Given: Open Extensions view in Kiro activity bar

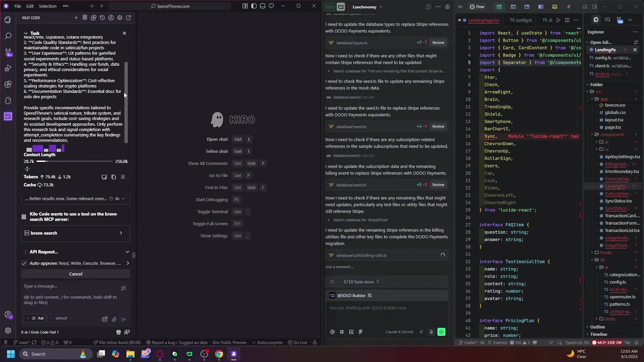Looking at the screenshot, I should [8, 84].
